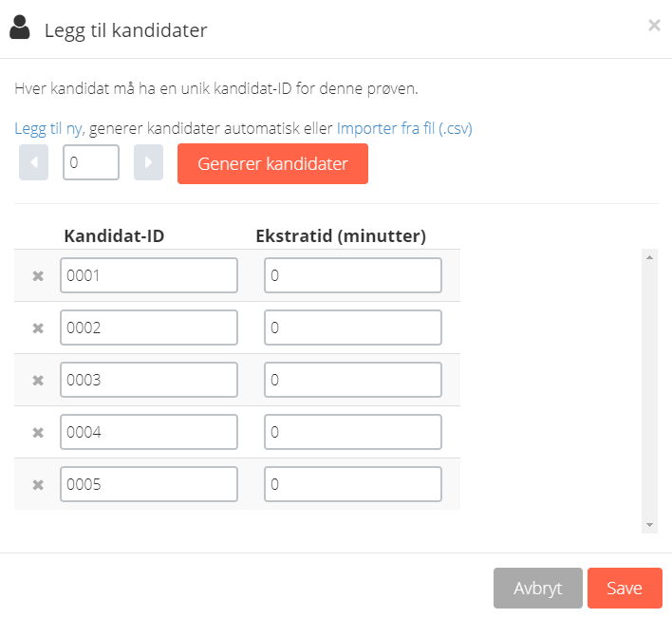The height and width of the screenshot is (618, 672).
Task: Remove candidate 0002 with its x icon
Action: pyautogui.click(x=38, y=328)
